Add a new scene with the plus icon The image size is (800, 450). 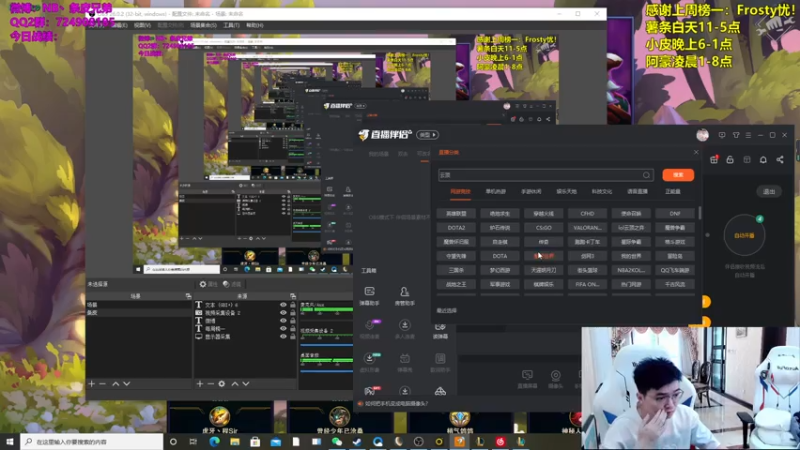tap(91, 384)
